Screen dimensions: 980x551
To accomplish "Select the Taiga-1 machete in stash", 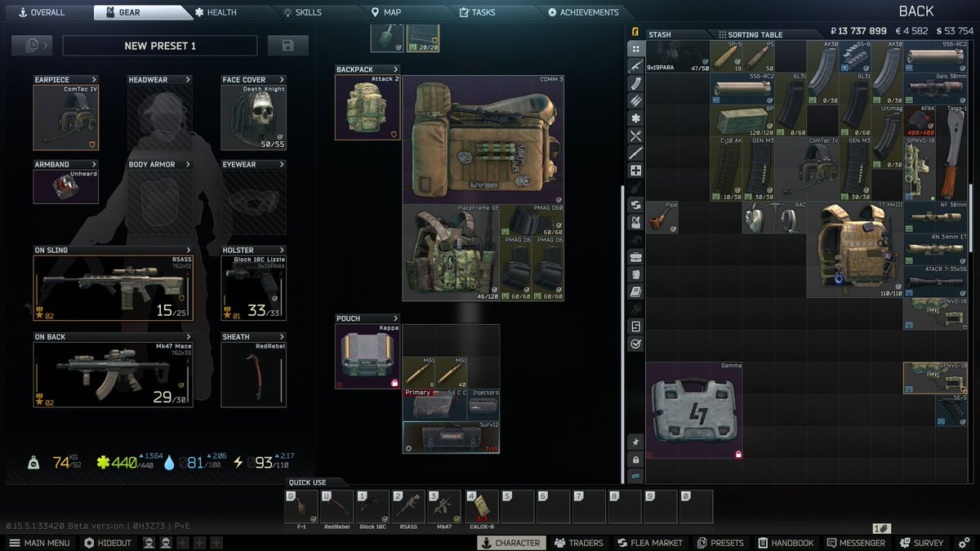I will point(951,153).
